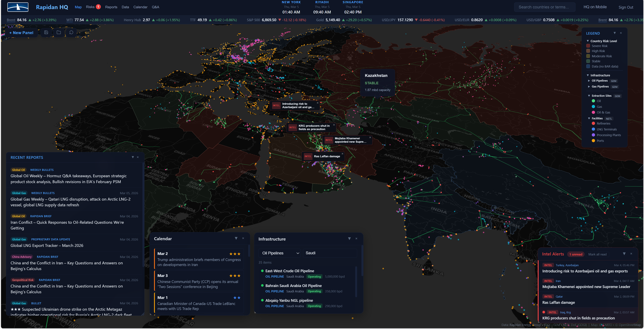Click the save layout icon
644x329 pixels.
pyautogui.click(x=46, y=32)
